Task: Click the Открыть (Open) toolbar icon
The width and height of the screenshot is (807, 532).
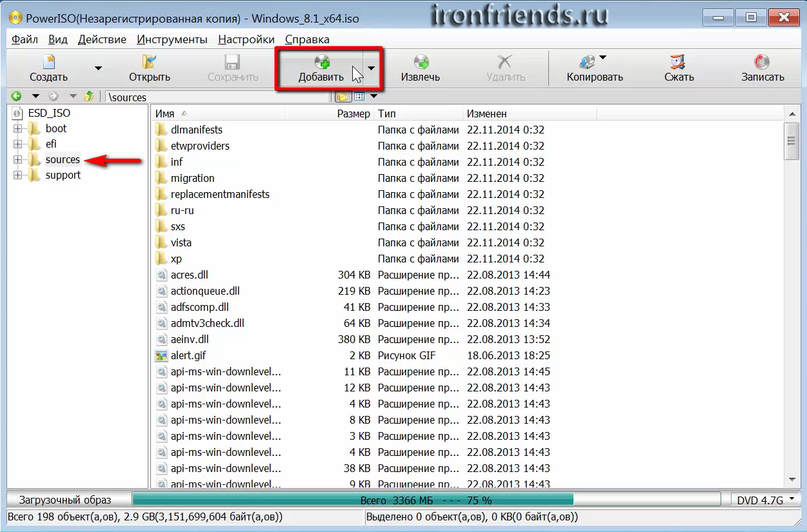Action: coord(149,63)
